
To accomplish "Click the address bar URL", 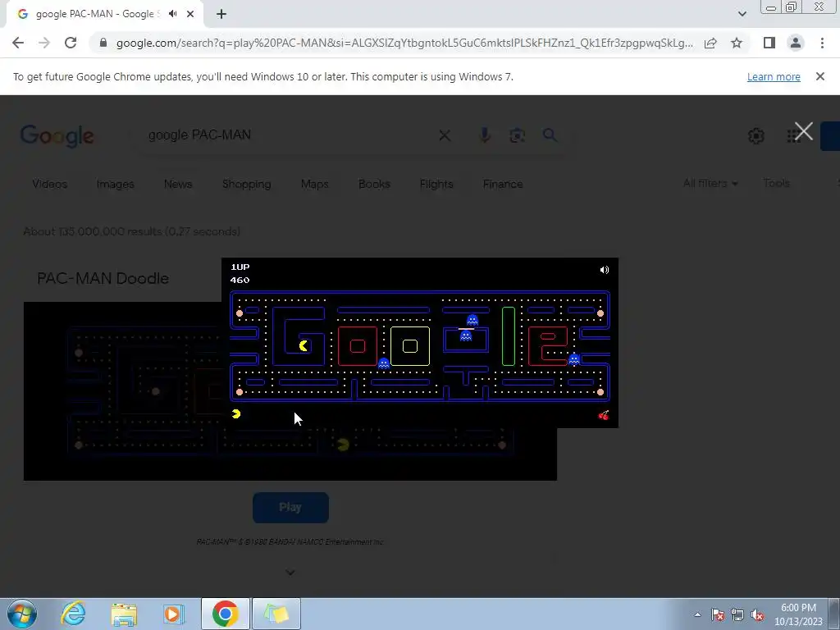I will [x=404, y=43].
